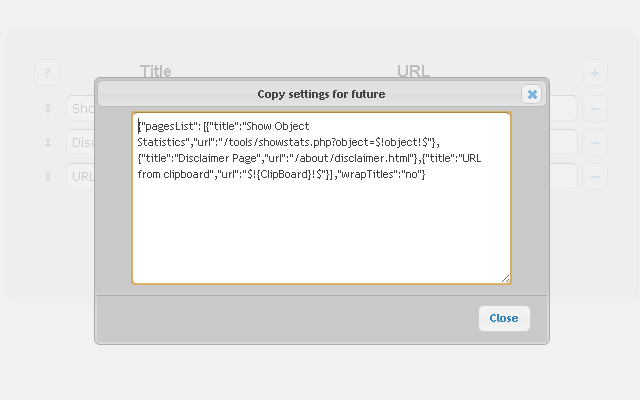Focus the Disclaimer title field
Viewport: 640px width, 400px height.
click(81, 142)
